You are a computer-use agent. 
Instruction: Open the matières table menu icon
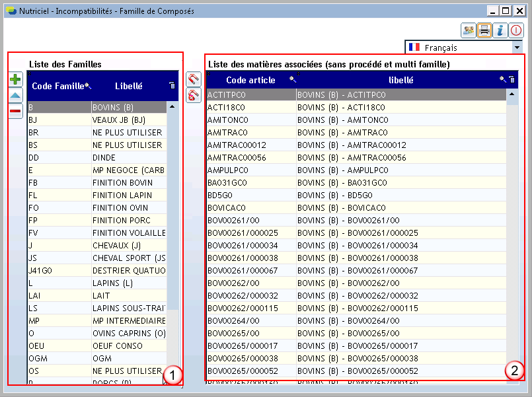[x=512, y=79]
